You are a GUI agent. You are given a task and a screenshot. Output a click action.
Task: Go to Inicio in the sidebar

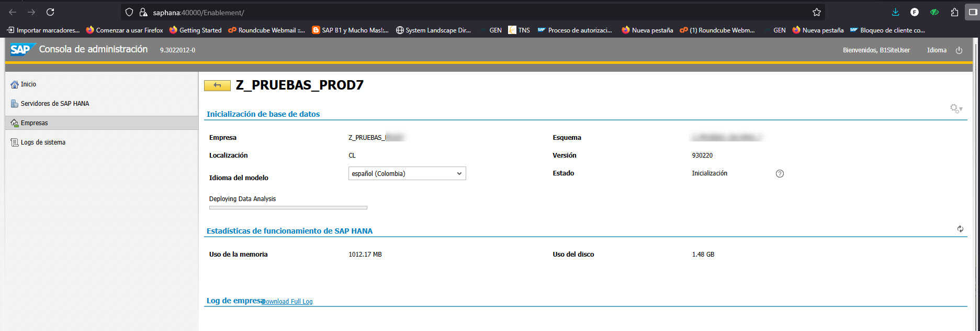pyautogui.click(x=28, y=84)
